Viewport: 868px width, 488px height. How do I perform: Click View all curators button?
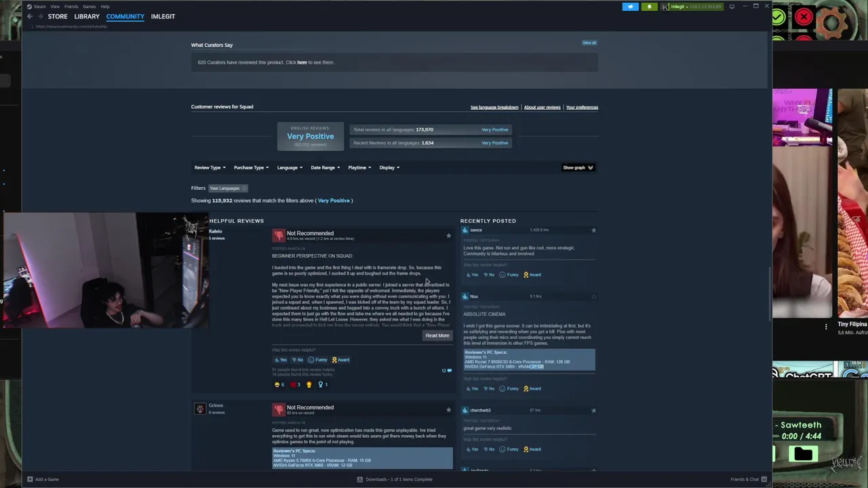pos(589,43)
